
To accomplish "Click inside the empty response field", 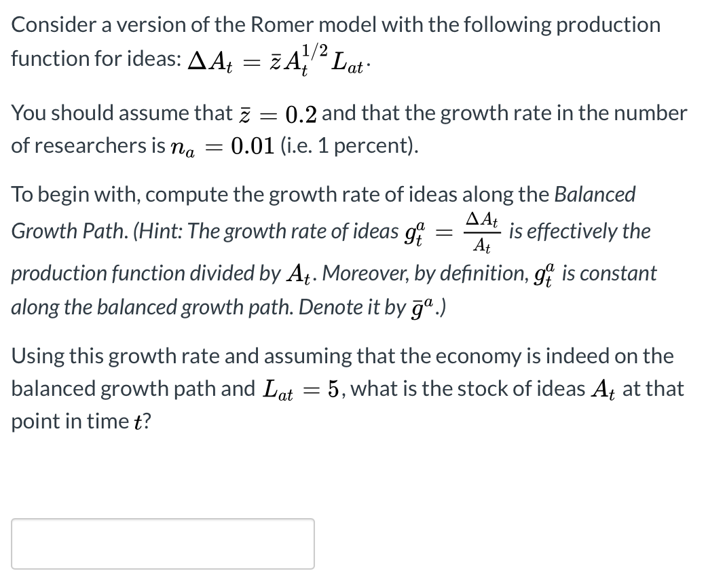I will pos(163,543).
